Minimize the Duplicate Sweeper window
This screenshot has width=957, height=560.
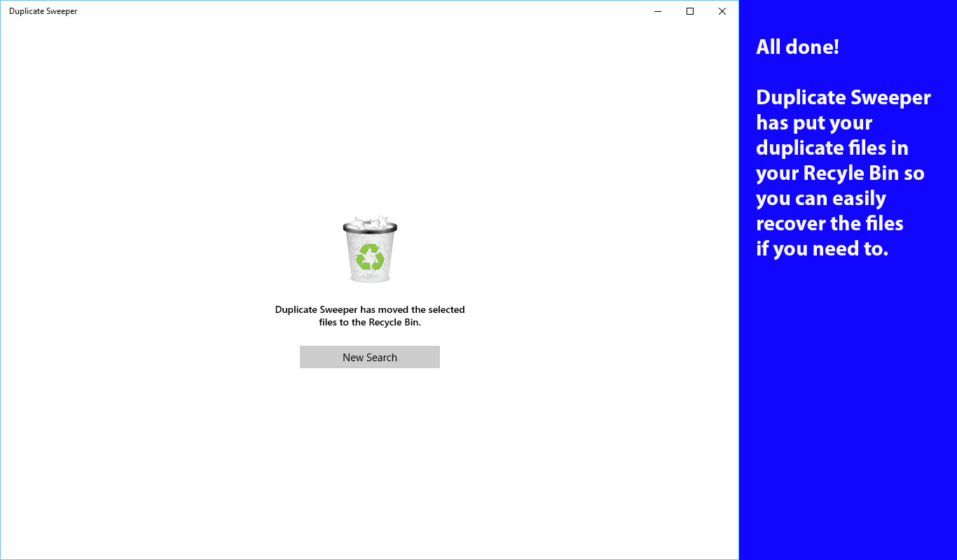tap(657, 11)
